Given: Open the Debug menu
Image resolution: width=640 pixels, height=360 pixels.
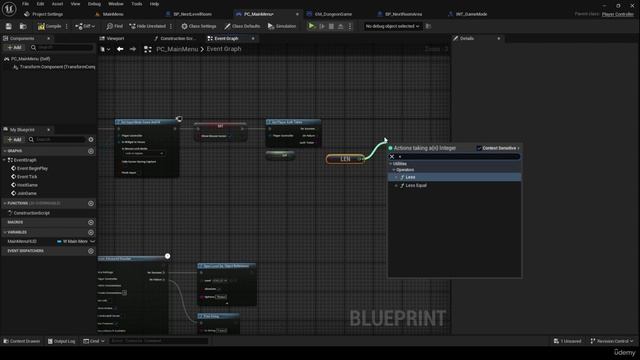Looking at the screenshot, I should click(94, 4).
